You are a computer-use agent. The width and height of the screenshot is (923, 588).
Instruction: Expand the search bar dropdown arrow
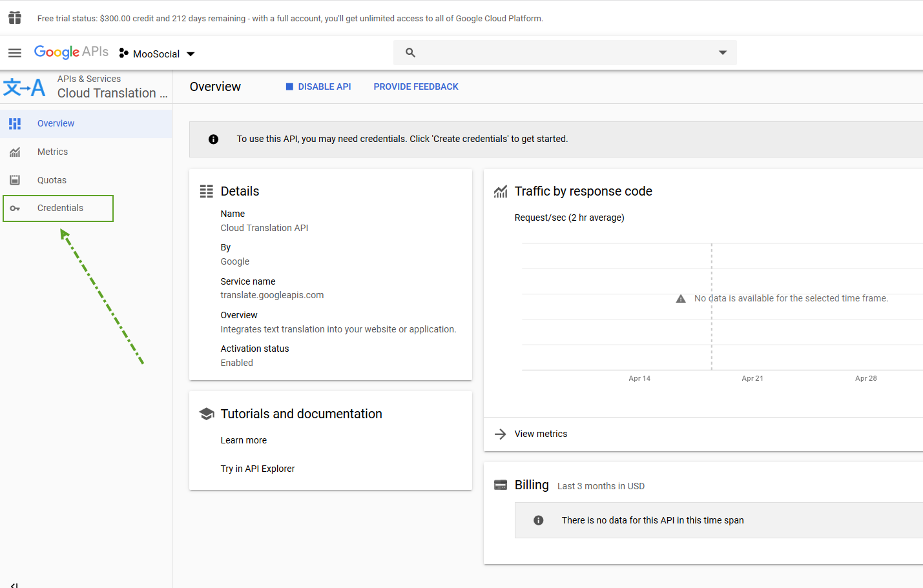pyautogui.click(x=723, y=53)
